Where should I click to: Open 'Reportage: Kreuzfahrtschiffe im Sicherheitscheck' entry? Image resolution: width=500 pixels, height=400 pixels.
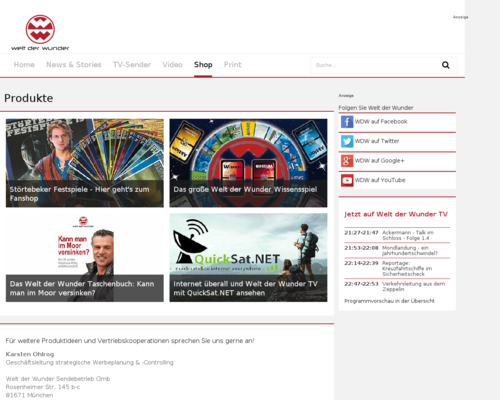pos(407,269)
